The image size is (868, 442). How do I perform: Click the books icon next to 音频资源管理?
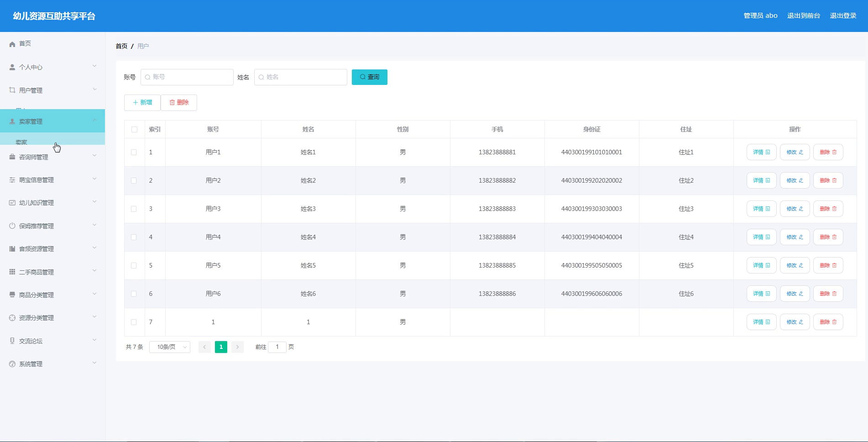point(12,249)
